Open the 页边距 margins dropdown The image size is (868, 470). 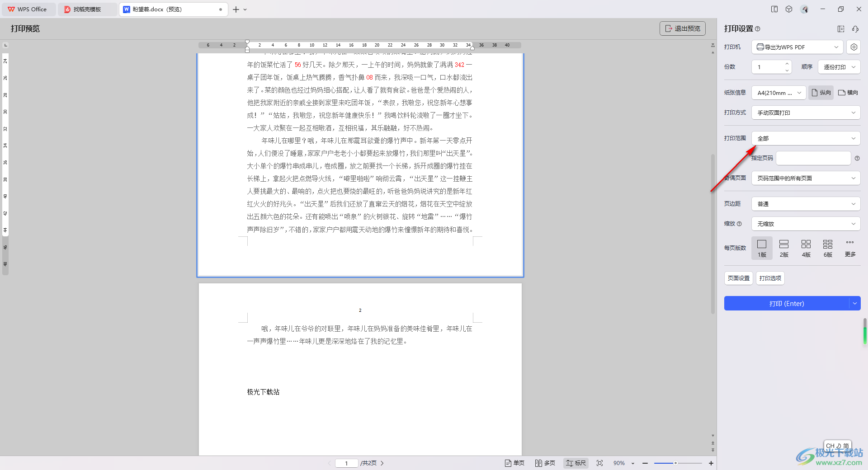pyautogui.click(x=806, y=204)
